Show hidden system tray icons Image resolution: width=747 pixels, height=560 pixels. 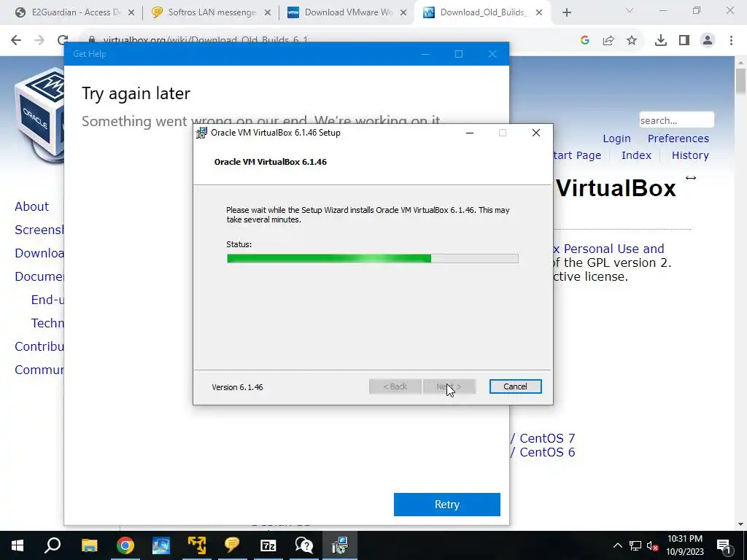(617, 545)
